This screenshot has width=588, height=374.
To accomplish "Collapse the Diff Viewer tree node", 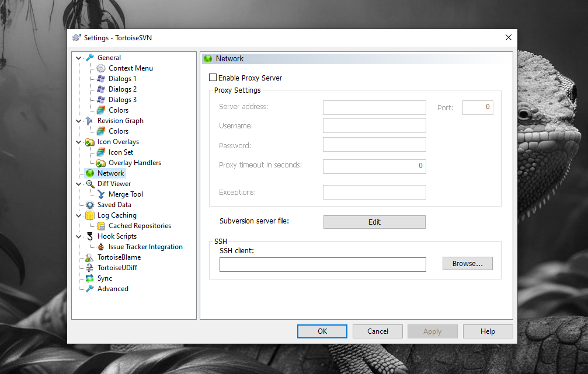I will [79, 184].
